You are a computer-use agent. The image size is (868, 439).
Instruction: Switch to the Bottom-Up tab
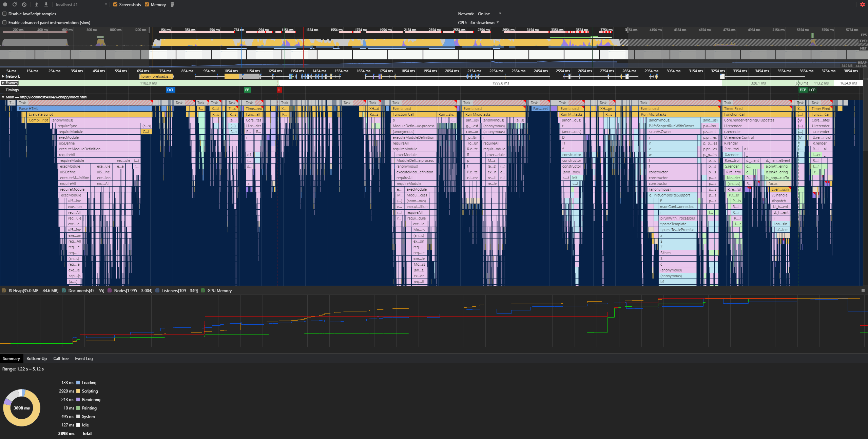click(x=37, y=358)
